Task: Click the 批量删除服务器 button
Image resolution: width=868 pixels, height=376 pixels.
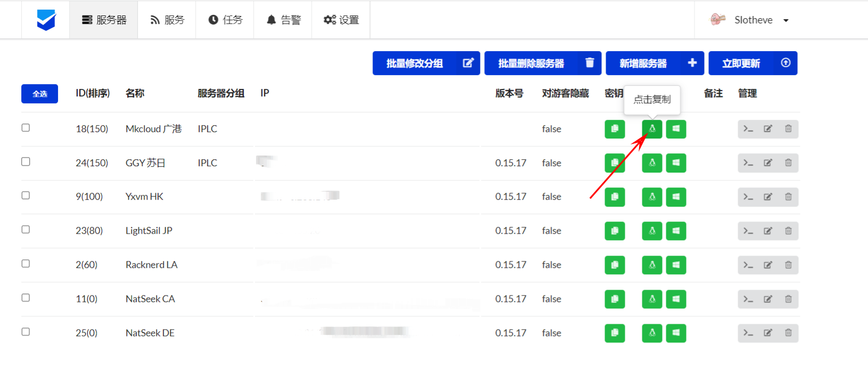Action: [542, 63]
